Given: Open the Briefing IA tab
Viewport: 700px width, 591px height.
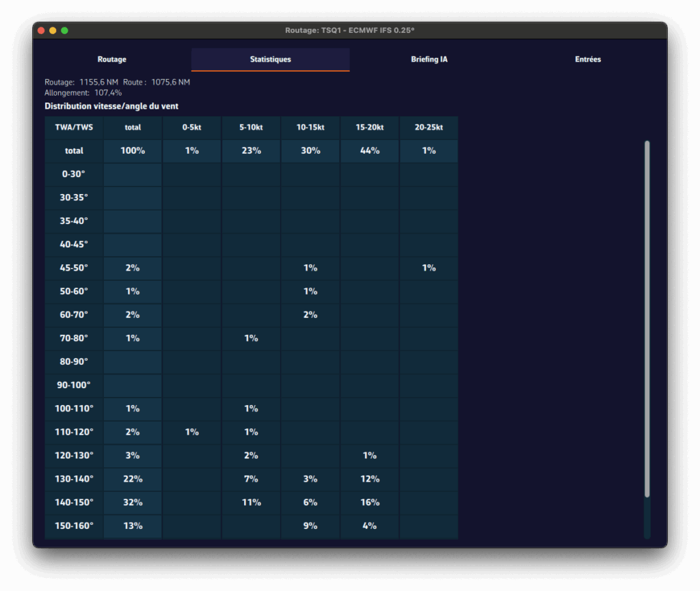Looking at the screenshot, I should click(x=429, y=59).
